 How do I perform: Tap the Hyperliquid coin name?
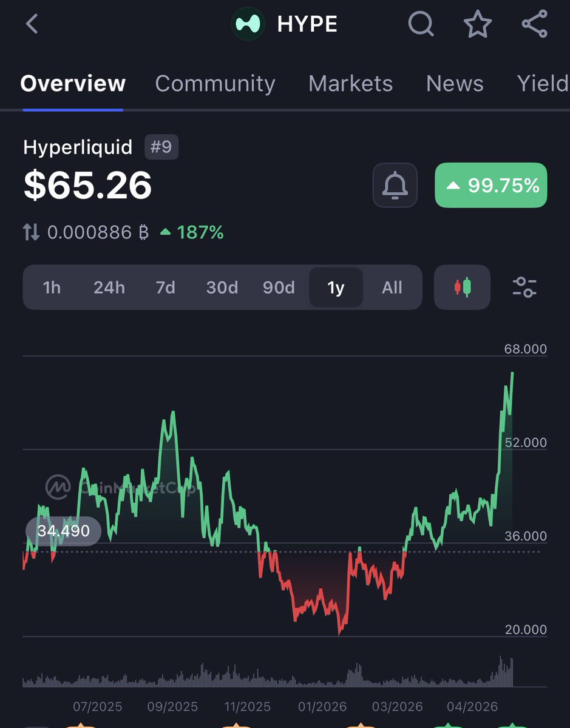[78, 147]
